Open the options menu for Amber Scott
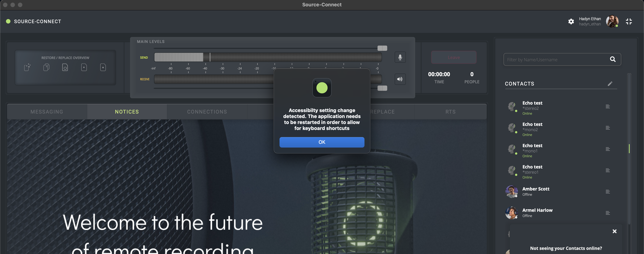The image size is (644, 254). (x=608, y=192)
